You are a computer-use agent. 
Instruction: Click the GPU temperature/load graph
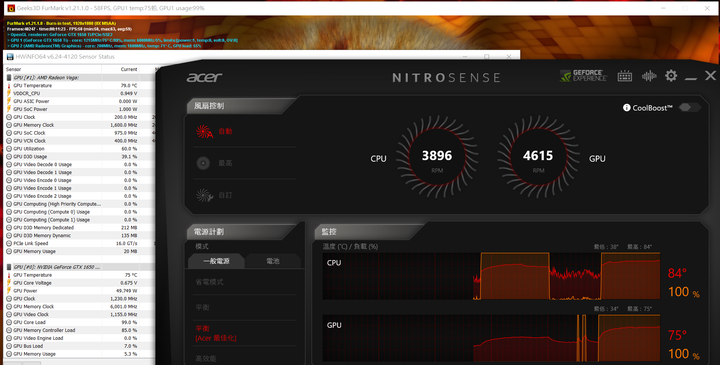(491, 338)
